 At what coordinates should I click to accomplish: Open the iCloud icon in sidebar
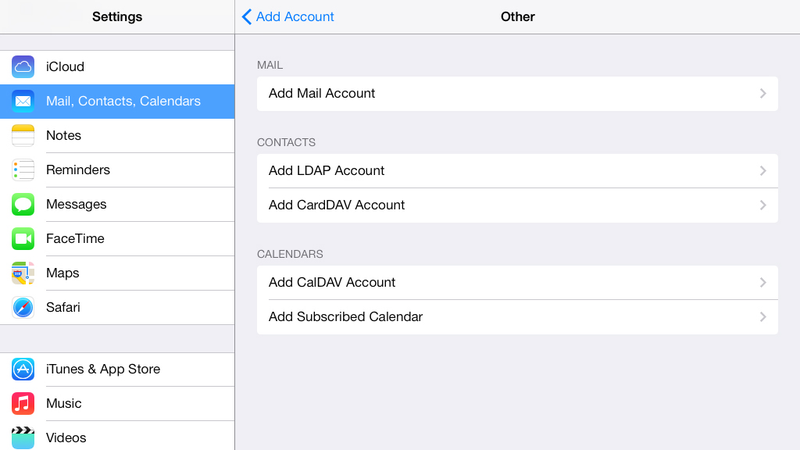pyautogui.click(x=23, y=67)
